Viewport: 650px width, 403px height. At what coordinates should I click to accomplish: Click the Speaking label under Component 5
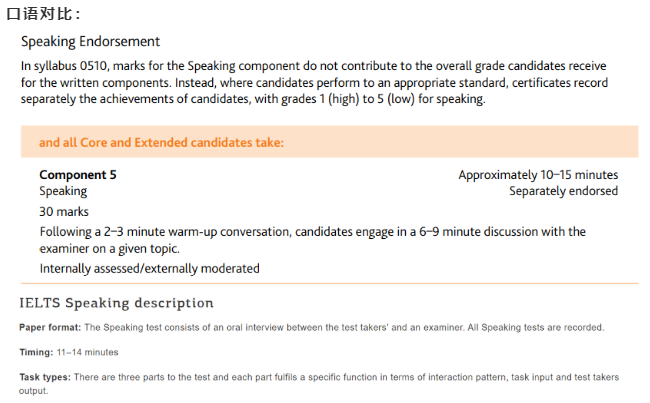(x=63, y=192)
